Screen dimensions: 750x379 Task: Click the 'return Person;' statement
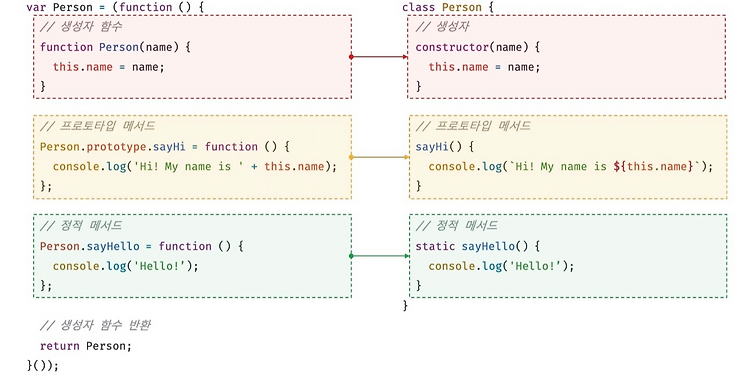pos(86,346)
